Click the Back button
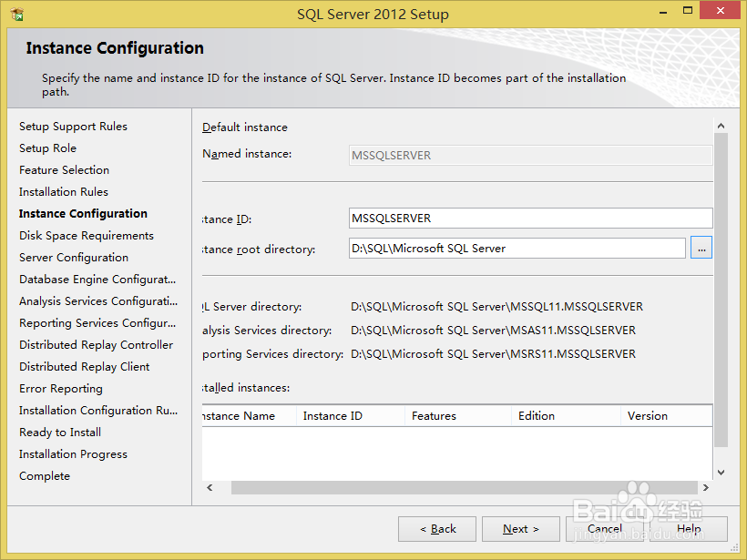 pyautogui.click(x=436, y=529)
